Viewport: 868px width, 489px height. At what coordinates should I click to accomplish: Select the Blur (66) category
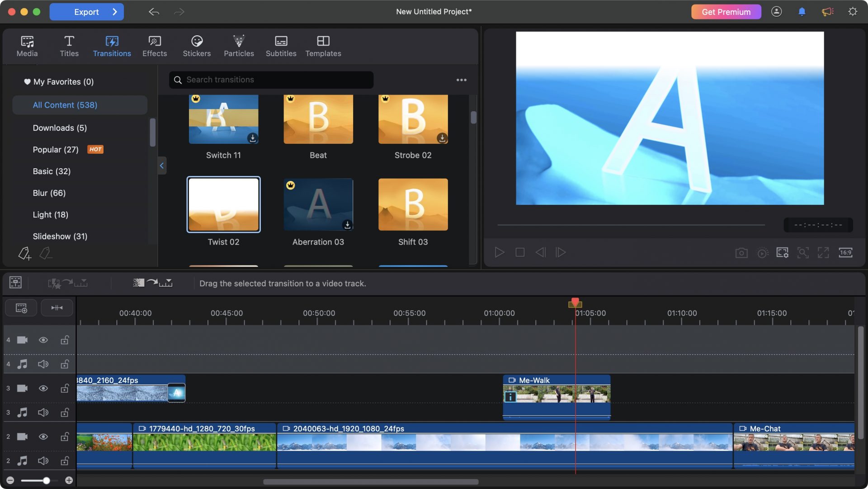(49, 193)
